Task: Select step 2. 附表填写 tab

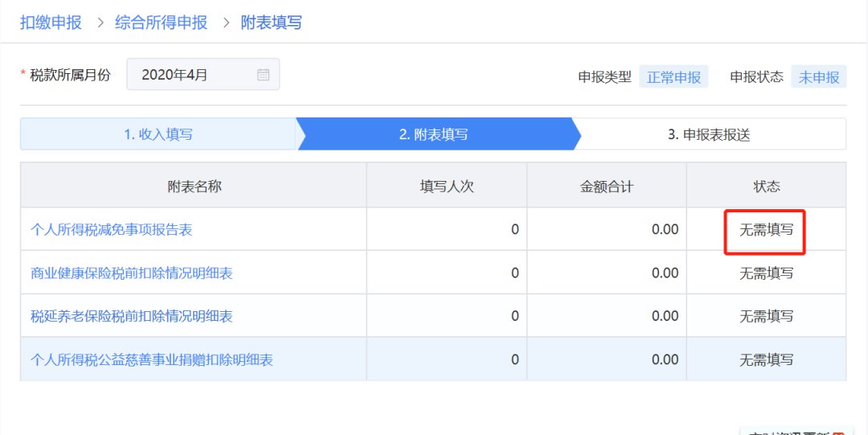Action: pyautogui.click(x=434, y=134)
